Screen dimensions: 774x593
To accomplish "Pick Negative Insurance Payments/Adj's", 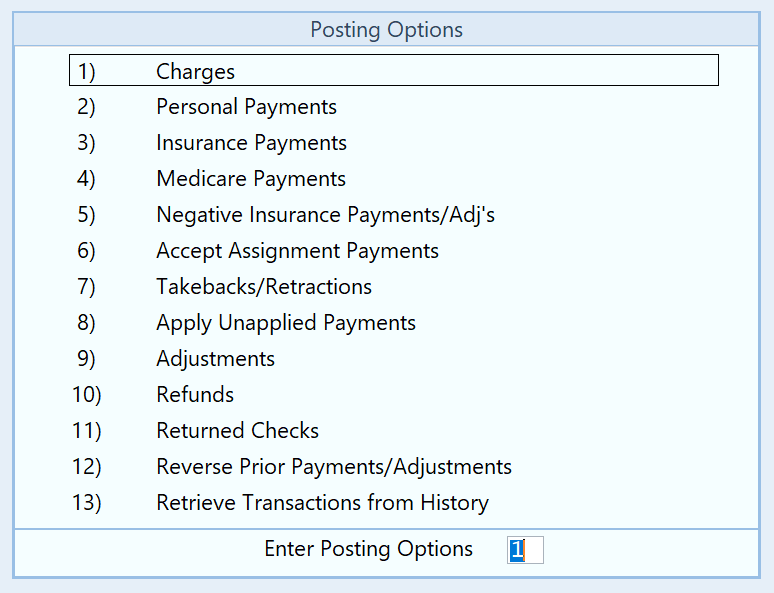I will pyautogui.click(x=325, y=215).
